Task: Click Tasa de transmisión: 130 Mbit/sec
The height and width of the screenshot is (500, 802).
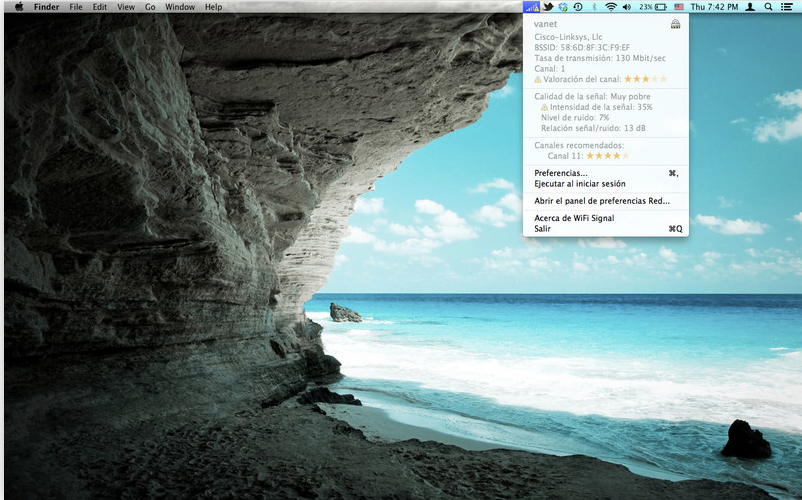Action: [600, 58]
